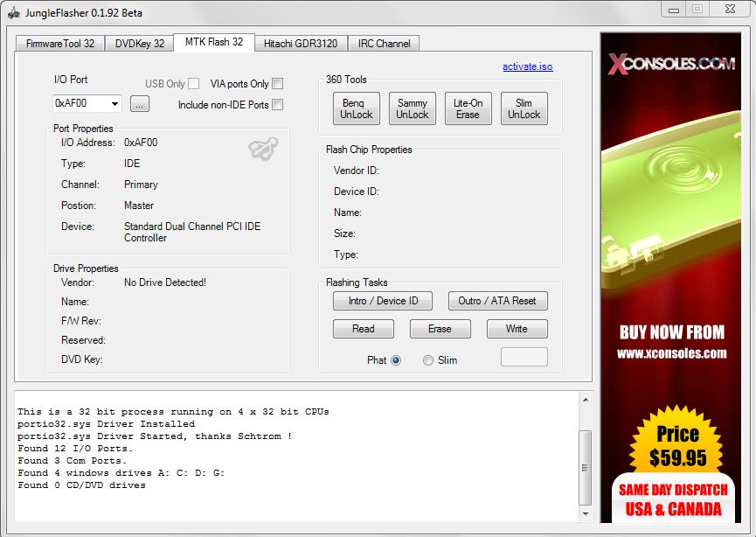Check Include non-IDE Ports
Screen dimensions: 756x537
coord(277,104)
